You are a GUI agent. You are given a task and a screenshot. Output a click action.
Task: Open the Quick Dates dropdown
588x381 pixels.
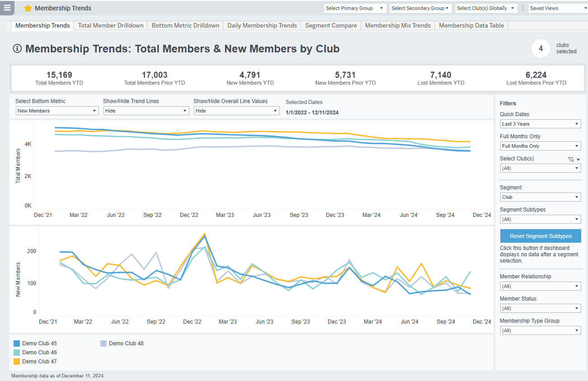click(x=541, y=123)
